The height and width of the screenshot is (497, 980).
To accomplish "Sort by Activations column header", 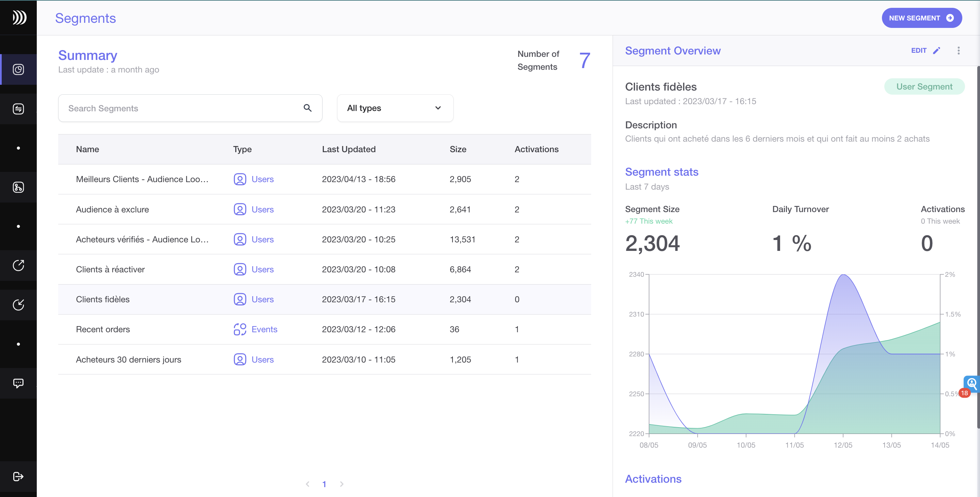I will tap(536, 149).
